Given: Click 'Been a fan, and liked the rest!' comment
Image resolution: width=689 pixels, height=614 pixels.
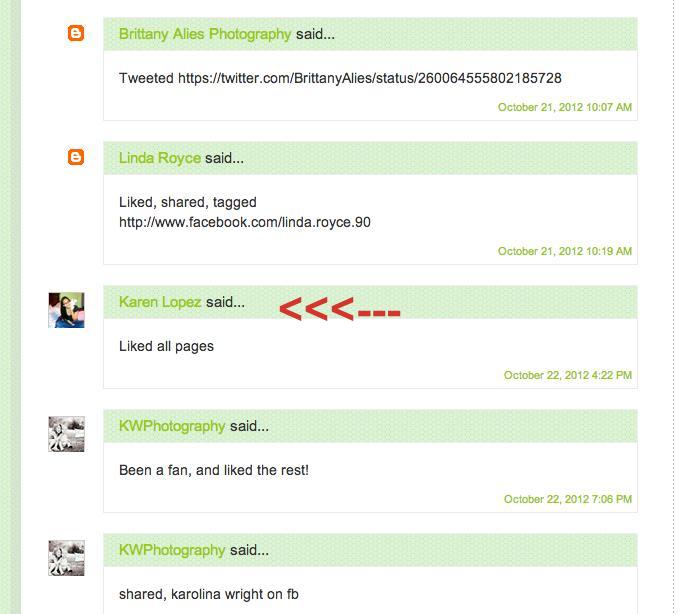Looking at the screenshot, I should (214, 470).
